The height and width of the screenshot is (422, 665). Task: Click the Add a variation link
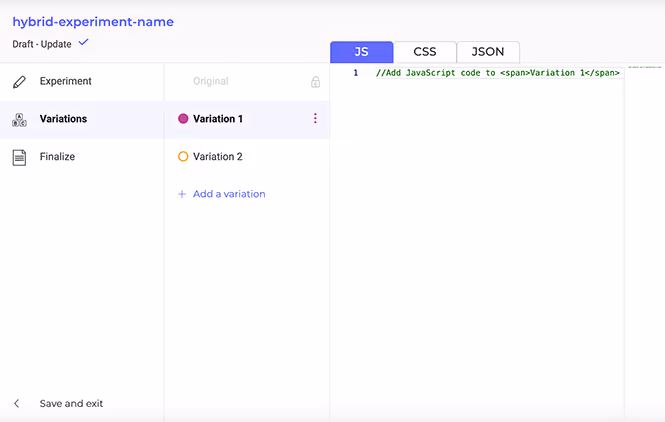229,194
